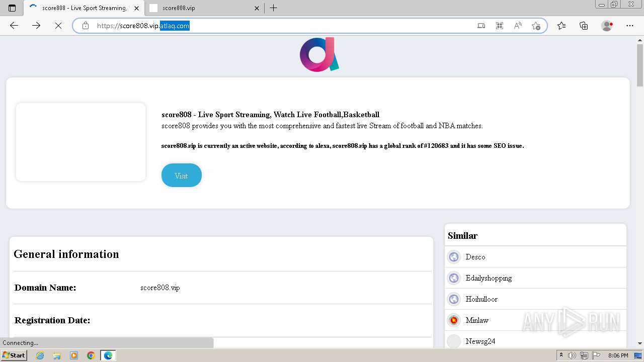Select the score808.vip domain name value
644x362 pixels.
click(x=160, y=288)
